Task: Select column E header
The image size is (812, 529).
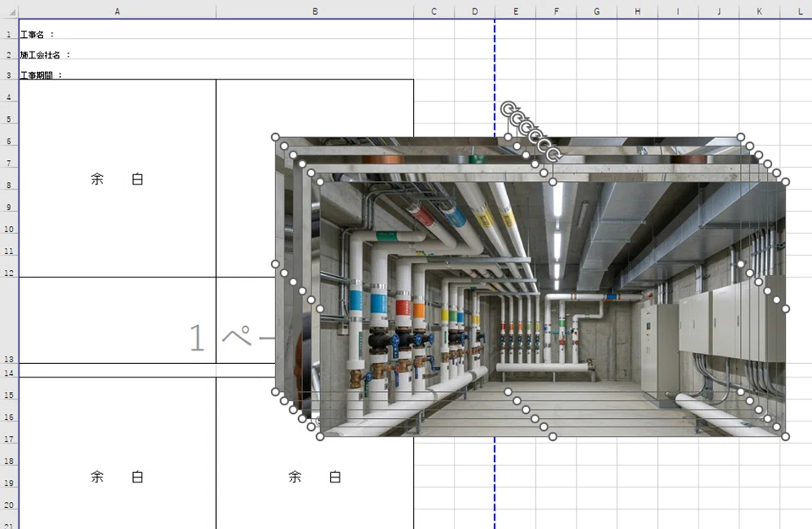Action: coord(516,11)
